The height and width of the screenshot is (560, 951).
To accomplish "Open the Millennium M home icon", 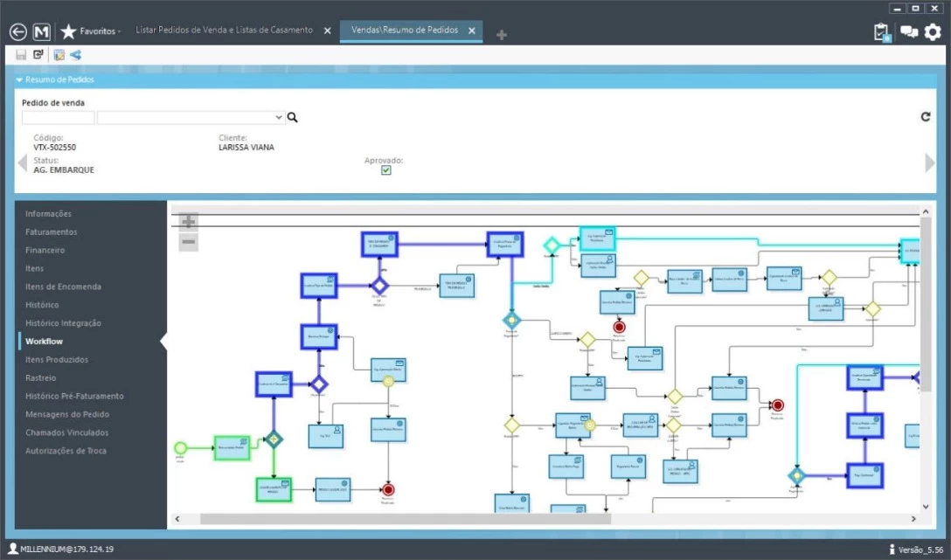I will 42,31.
